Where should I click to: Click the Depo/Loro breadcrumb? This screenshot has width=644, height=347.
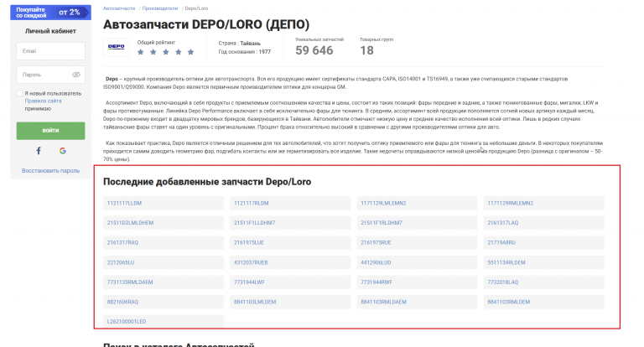(x=196, y=8)
